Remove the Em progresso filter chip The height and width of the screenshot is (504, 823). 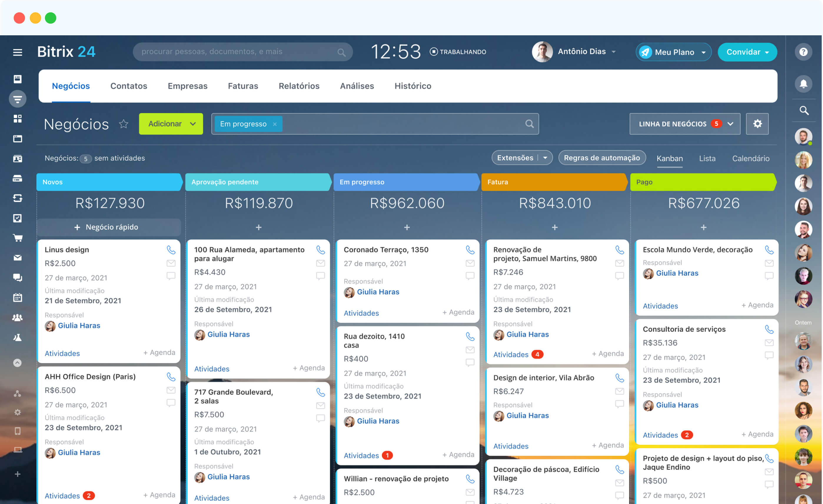275,124
